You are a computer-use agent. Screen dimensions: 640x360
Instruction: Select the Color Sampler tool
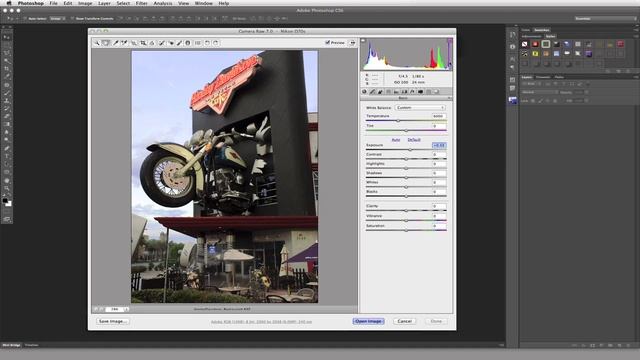pyautogui.click(x=124, y=43)
